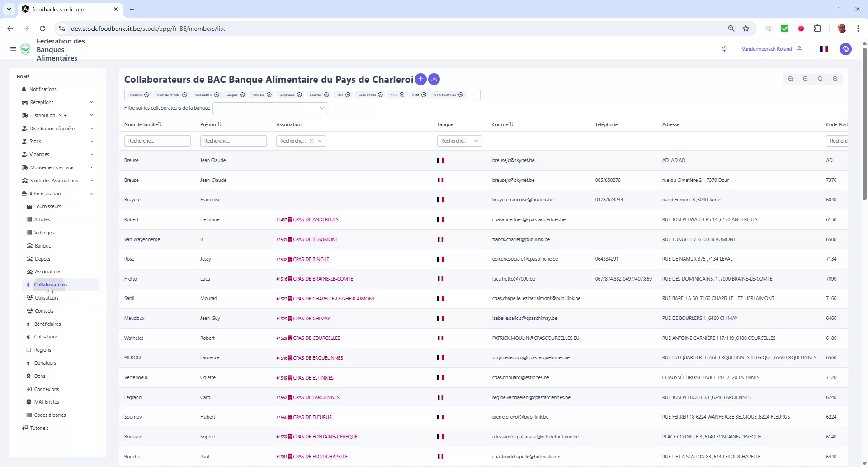Click the zoom-in magnifier icon
Viewport: 868px width, 467px height.
coord(835,79)
